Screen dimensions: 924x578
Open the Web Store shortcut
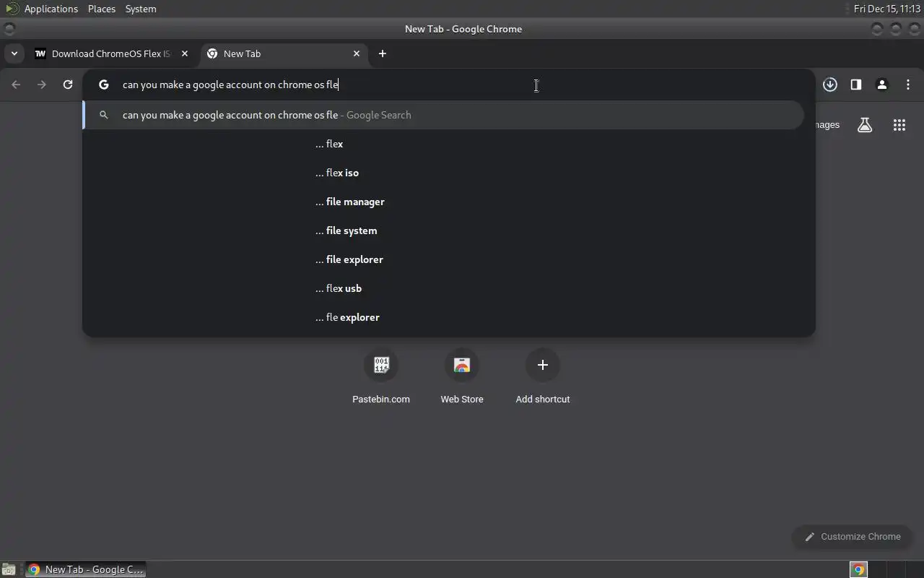[462, 377]
